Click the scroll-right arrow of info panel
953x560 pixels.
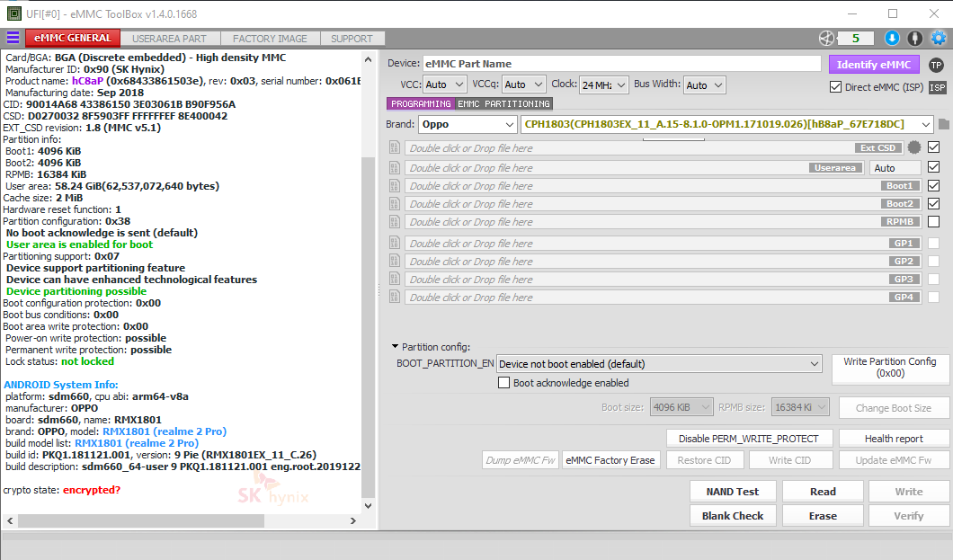click(x=353, y=521)
